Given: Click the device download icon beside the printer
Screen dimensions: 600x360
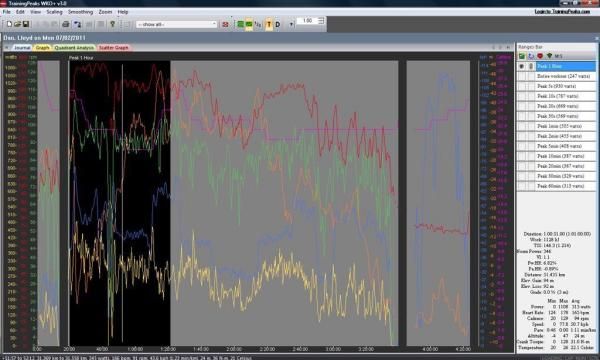Looking at the screenshot, I should tap(77, 24).
